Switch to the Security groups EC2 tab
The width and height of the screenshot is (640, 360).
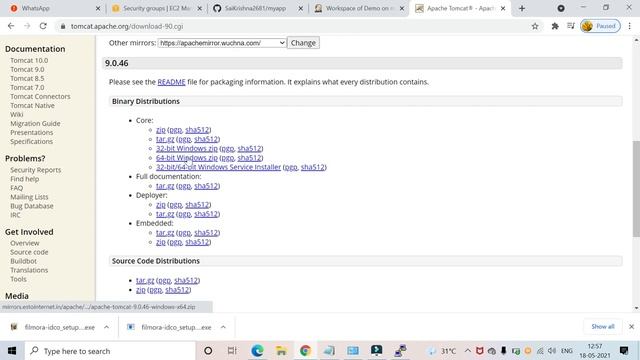coord(157,8)
